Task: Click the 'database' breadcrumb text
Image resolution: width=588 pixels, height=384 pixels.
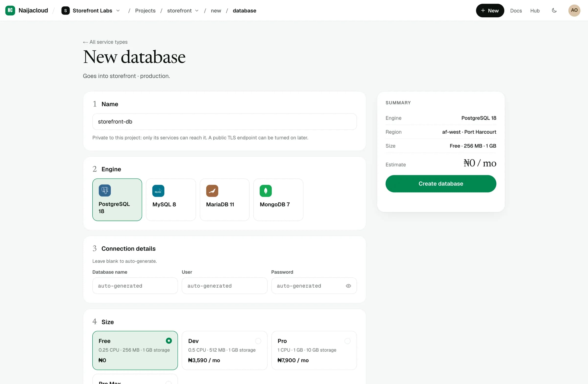Action: click(244, 11)
